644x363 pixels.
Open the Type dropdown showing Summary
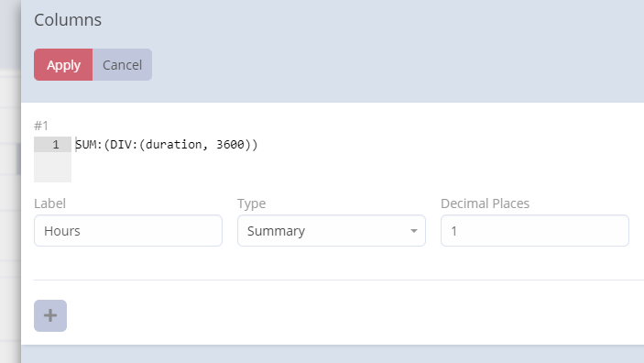[x=332, y=231]
